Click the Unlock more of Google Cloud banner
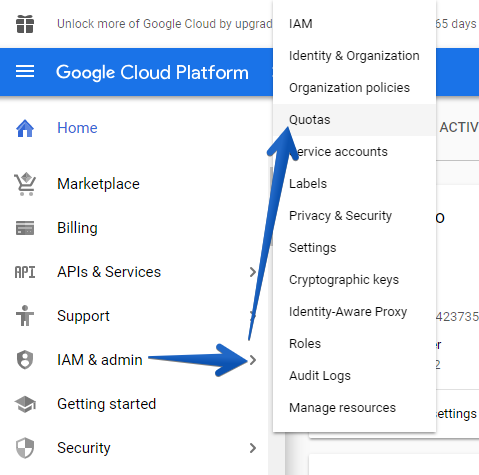479x475 pixels. coord(165,24)
